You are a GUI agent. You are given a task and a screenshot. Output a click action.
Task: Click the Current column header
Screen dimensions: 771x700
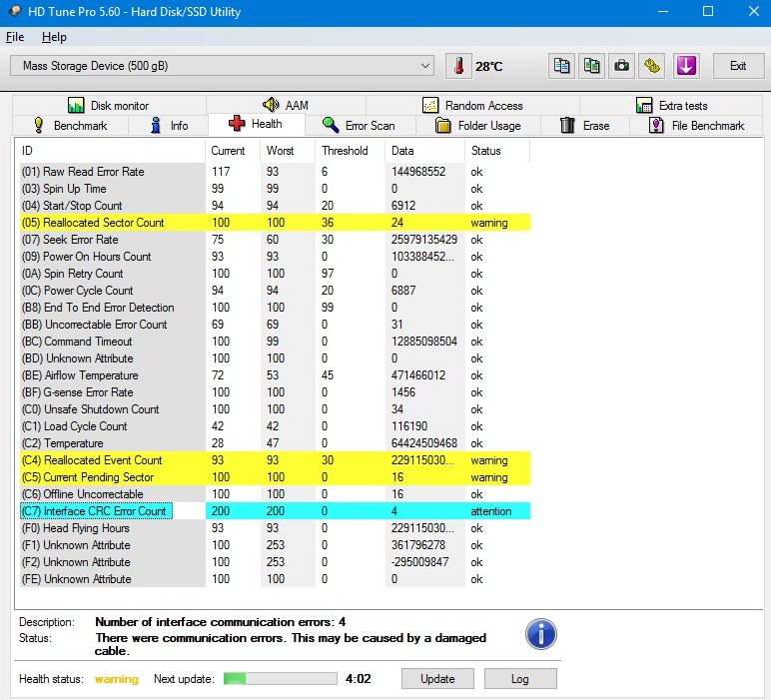pyautogui.click(x=233, y=151)
